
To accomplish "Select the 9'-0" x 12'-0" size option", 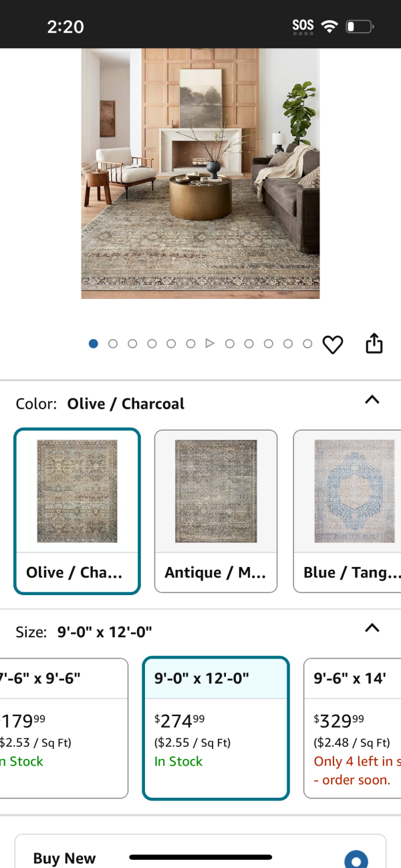I will 216,728.
